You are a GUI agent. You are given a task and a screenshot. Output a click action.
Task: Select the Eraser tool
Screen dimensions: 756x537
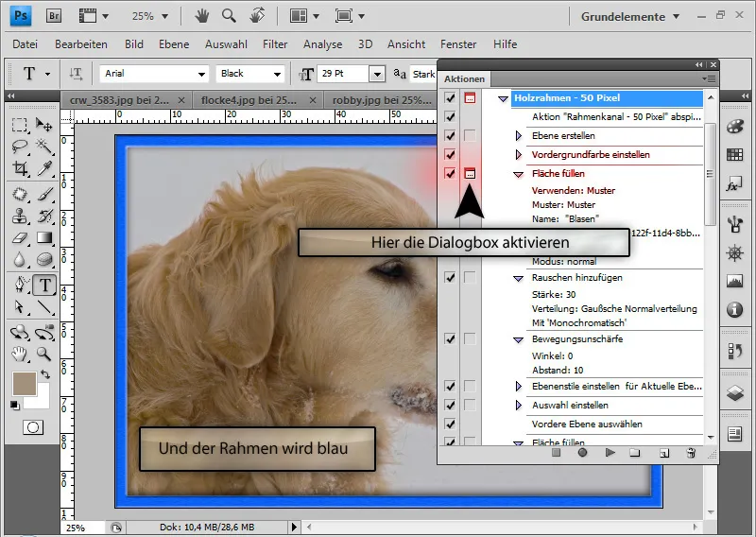point(19,237)
